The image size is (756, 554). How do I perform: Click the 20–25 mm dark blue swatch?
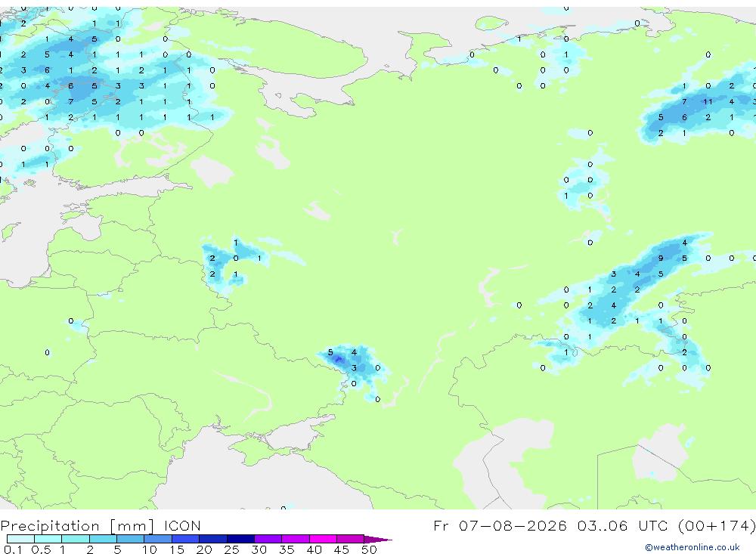212,539
